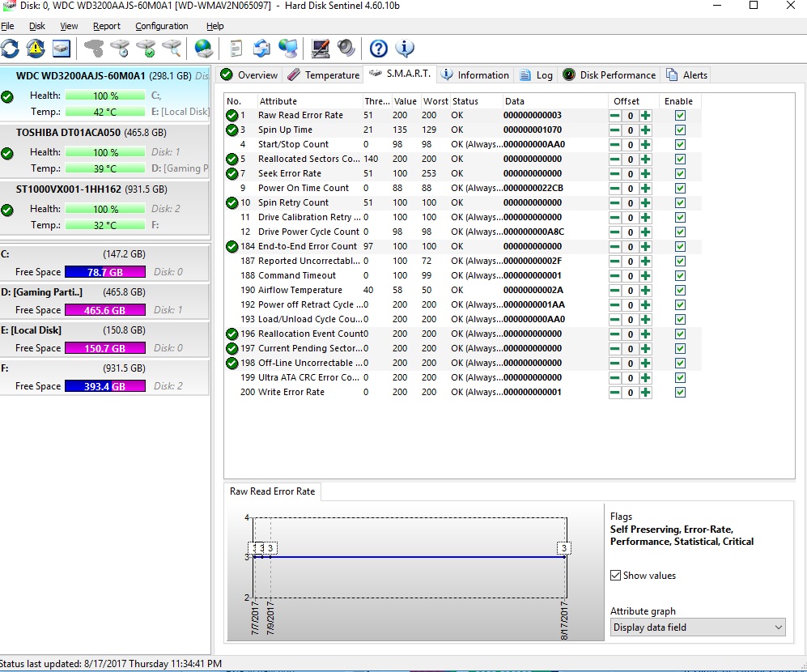This screenshot has height=672, width=807.
Task: Open the Configuration menu
Action: click(162, 26)
